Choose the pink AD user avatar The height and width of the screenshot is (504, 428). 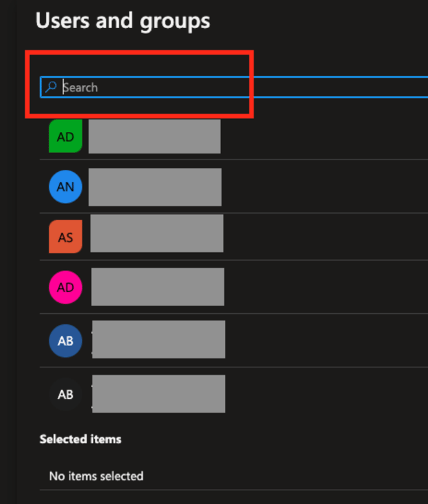pos(65,288)
